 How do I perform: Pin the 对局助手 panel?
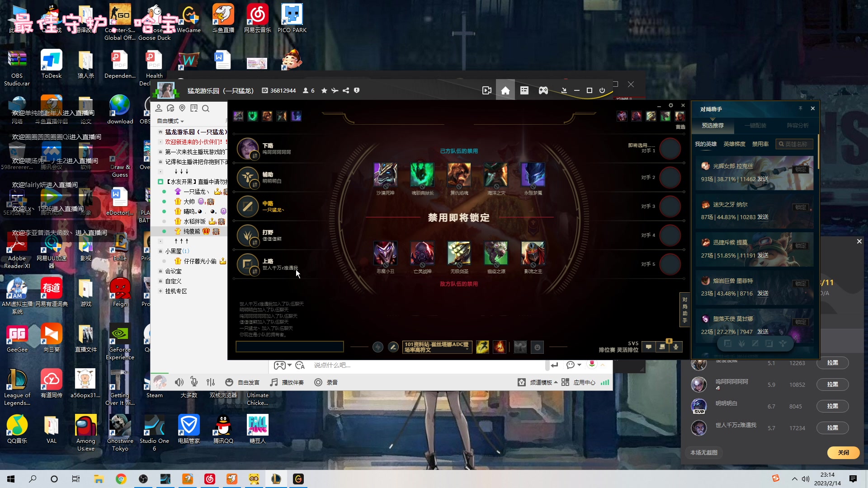coord(800,108)
